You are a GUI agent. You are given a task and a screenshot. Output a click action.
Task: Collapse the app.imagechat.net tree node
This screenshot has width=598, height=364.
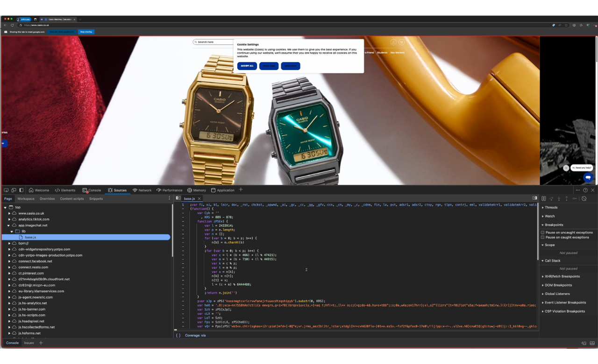point(9,225)
